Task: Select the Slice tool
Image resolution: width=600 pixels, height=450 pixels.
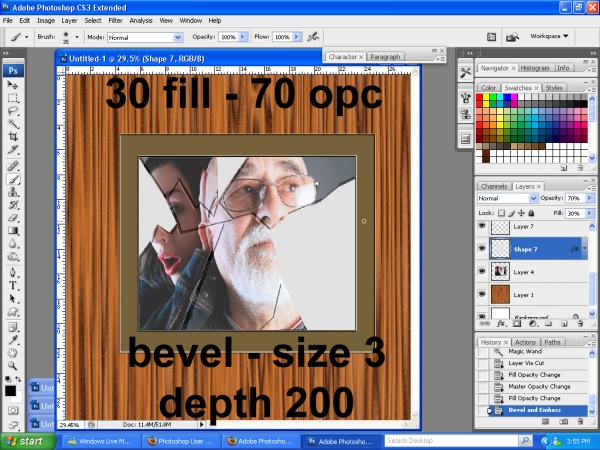Action: click(x=13, y=150)
